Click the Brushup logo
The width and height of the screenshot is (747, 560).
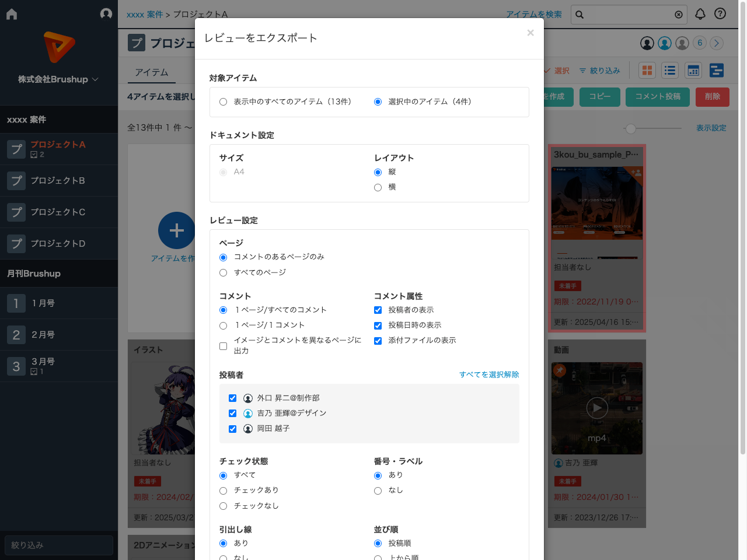58,45
